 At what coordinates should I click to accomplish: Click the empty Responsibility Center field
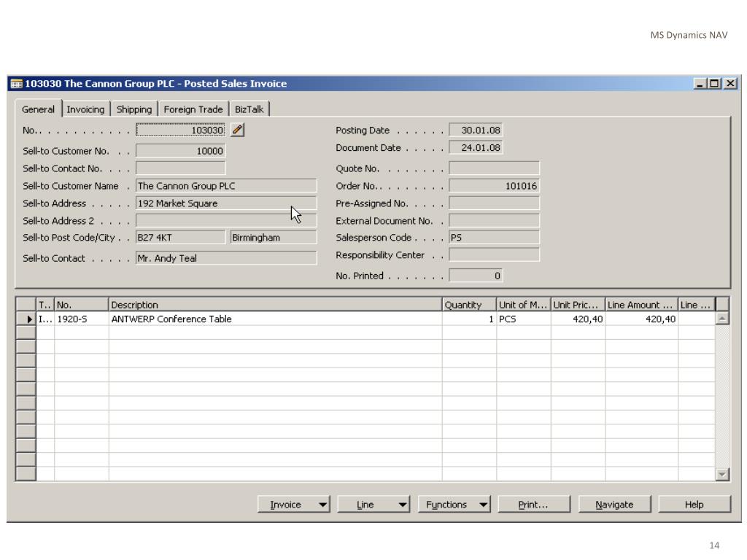coord(494,254)
